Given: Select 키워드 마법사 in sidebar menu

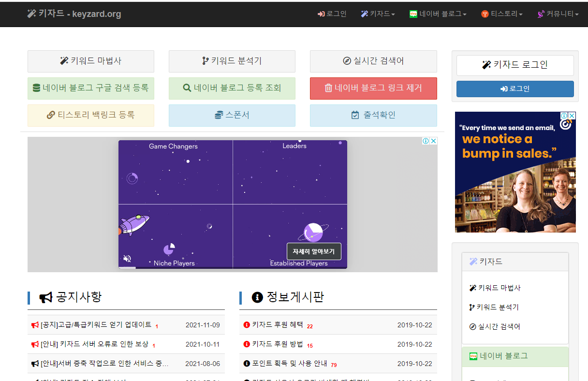Looking at the screenshot, I should (x=495, y=288).
